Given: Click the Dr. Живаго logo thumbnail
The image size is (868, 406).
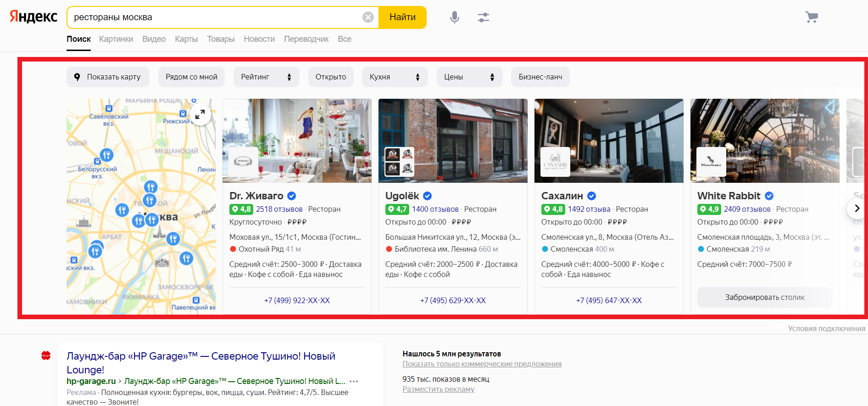Looking at the screenshot, I should pos(243,162).
